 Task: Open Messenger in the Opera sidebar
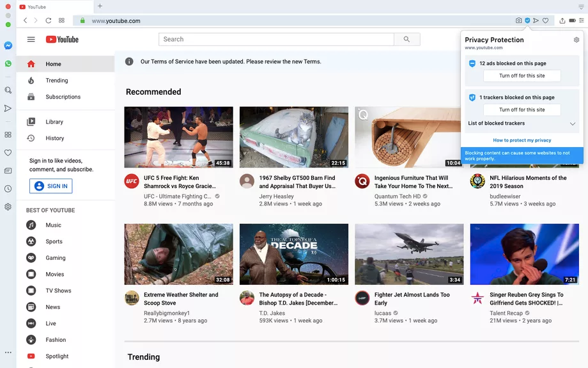(x=8, y=46)
